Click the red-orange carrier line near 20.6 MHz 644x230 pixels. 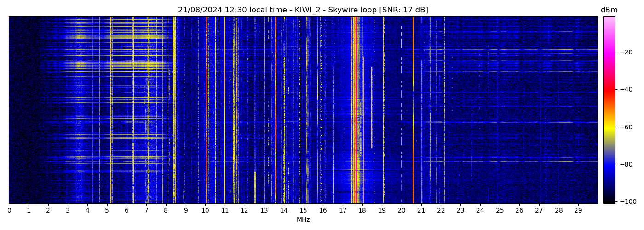(413, 110)
